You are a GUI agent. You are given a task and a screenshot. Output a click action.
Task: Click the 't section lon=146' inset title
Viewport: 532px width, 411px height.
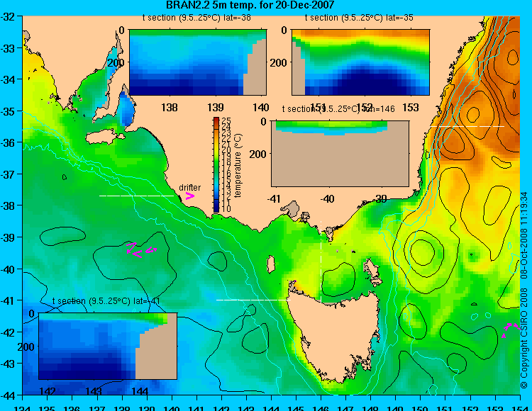coord(338,108)
